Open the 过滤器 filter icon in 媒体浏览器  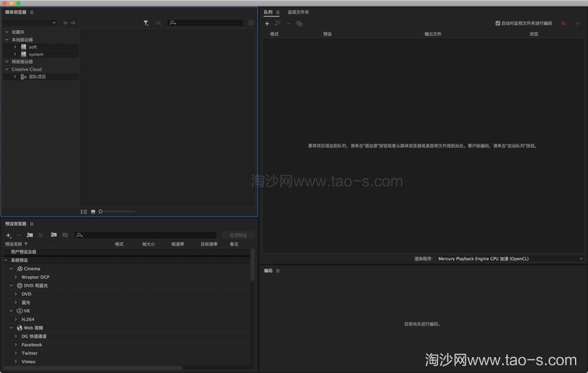click(x=146, y=22)
